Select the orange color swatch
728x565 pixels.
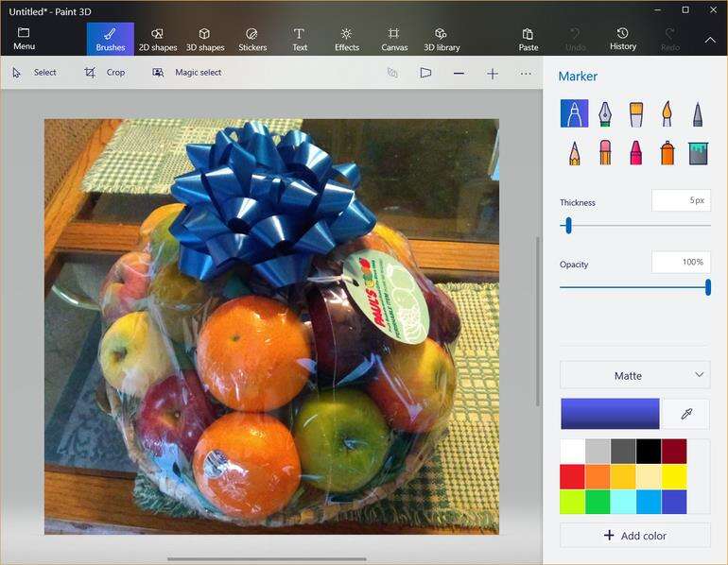(x=598, y=477)
